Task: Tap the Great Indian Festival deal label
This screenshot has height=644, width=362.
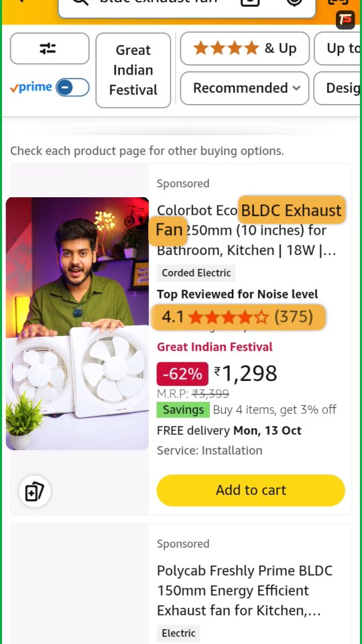Action: pyautogui.click(x=215, y=347)
